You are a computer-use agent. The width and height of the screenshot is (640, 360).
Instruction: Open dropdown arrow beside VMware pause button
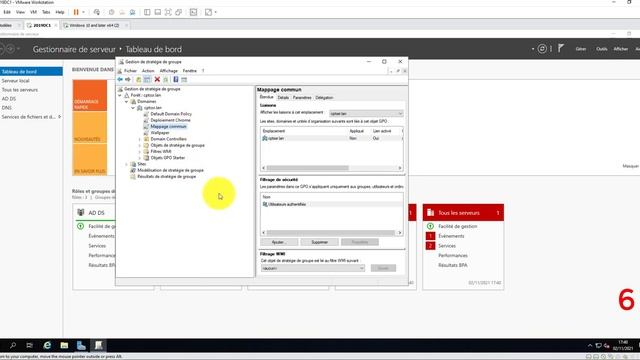click(84, 12)
